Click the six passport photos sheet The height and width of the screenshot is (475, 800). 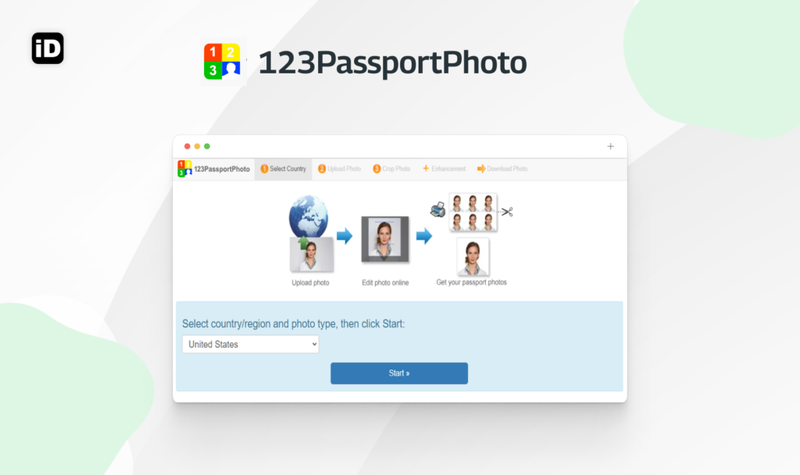click(473, 212)
